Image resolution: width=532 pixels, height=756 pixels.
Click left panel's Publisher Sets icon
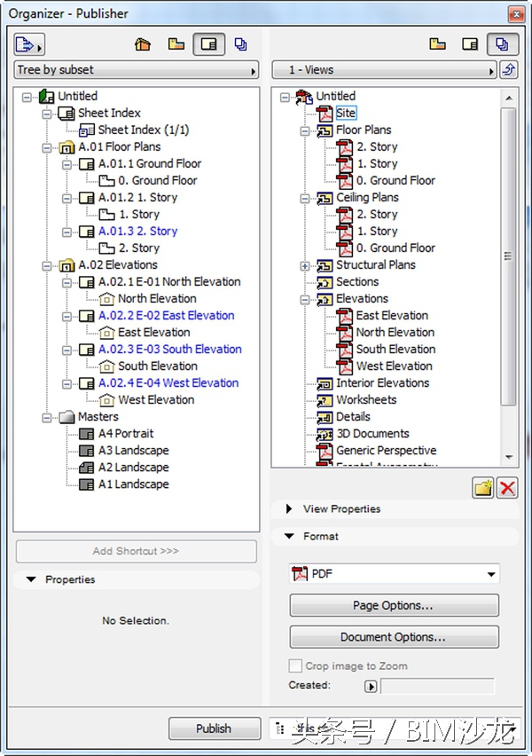tap(240, 43)
